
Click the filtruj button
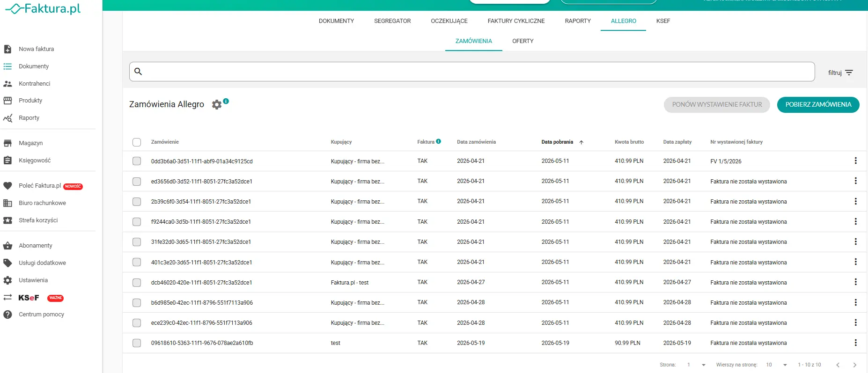tap(840, 73)
